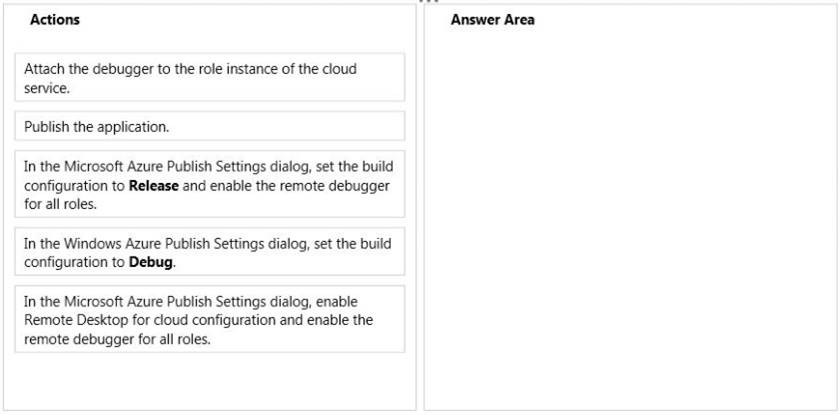Pick the Windows Azure Debug configuration action
The width and height of the screenshot is (840, 415).
[209, 252]
